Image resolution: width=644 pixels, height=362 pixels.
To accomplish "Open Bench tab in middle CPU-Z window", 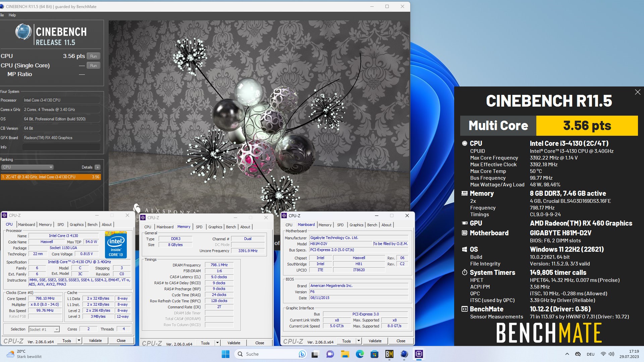I will tap(231, 227).
